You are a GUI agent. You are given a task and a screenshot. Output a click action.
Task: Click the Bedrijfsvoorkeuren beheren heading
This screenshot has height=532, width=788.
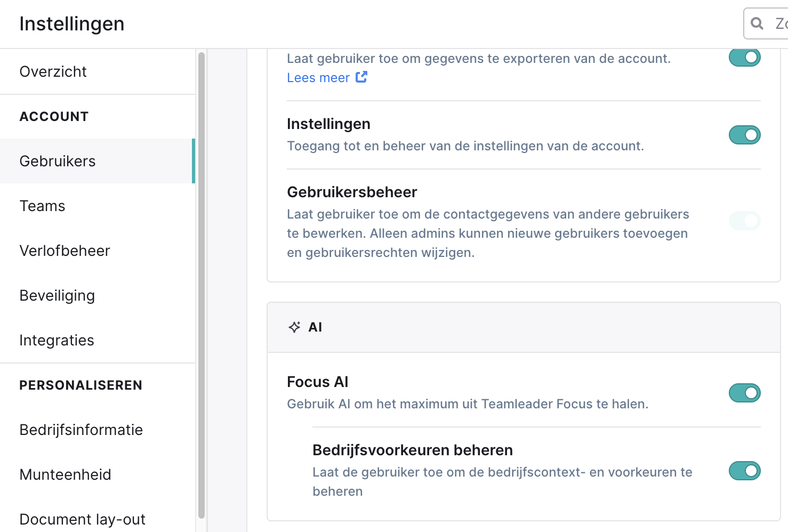[x=413, y=450]
